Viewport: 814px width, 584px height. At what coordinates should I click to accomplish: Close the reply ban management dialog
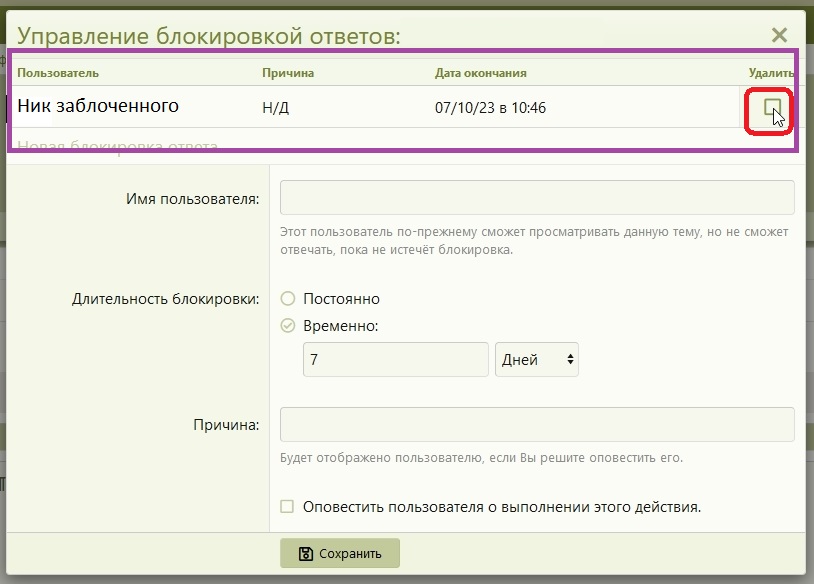779,35
